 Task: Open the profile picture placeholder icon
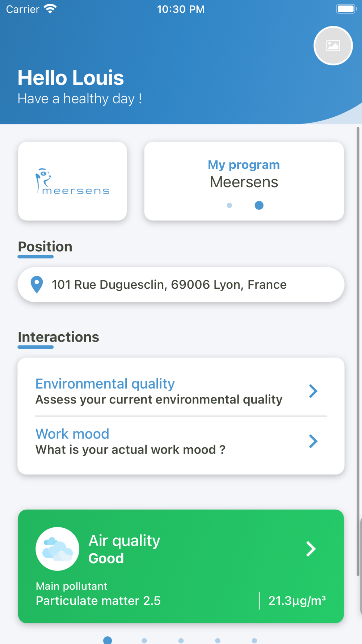[x=333, y=46]
